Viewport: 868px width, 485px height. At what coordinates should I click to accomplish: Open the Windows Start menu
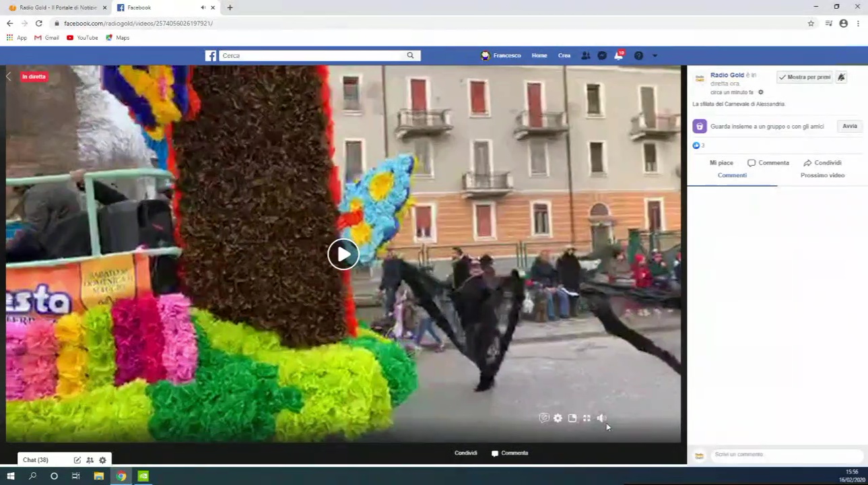pos(11,476)
